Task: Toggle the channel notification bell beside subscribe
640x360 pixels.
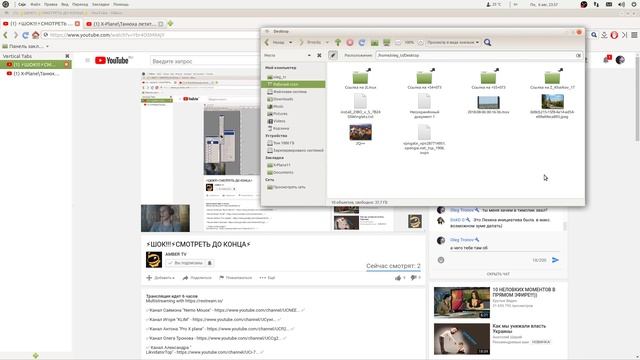Action: click(x=210, y=263)
